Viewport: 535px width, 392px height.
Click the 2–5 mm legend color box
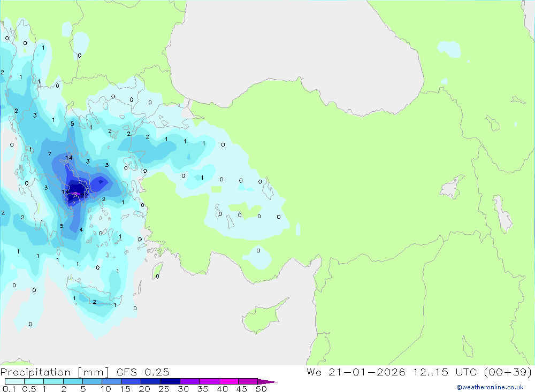tap(73, 381)
